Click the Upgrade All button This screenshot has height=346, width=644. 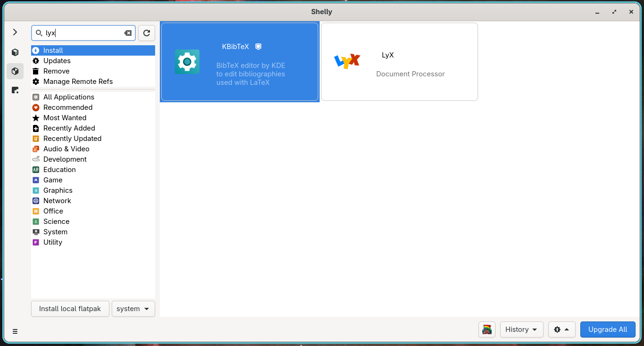click(x=608, y=330)
